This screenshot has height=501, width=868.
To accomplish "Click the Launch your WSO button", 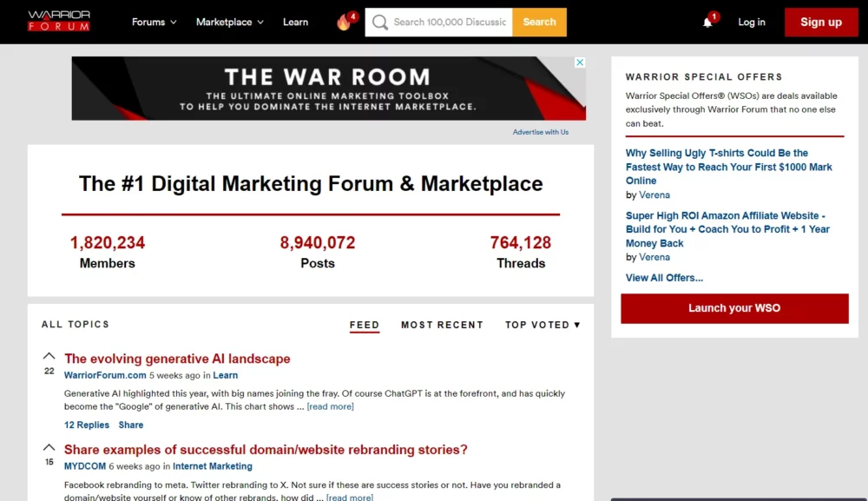I will click(734, 308).
